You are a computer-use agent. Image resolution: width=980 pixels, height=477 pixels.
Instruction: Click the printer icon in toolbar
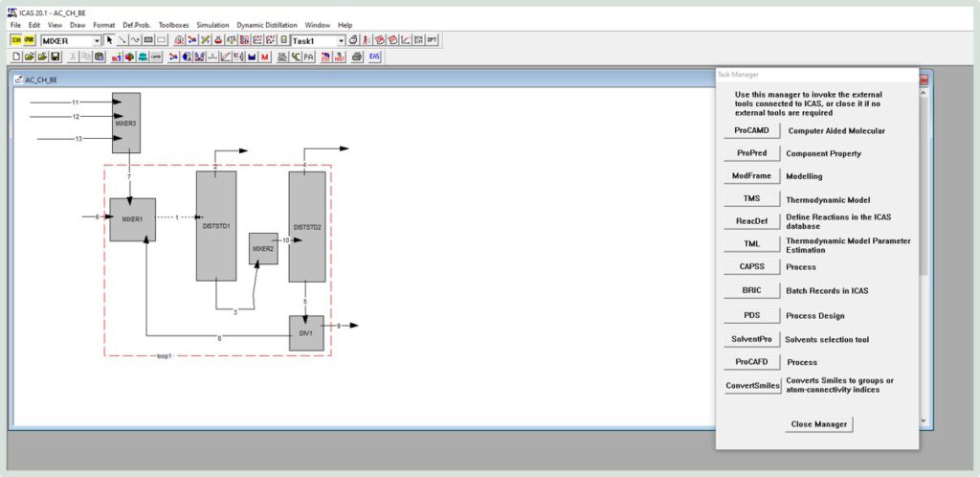click(x=357, y=57)
